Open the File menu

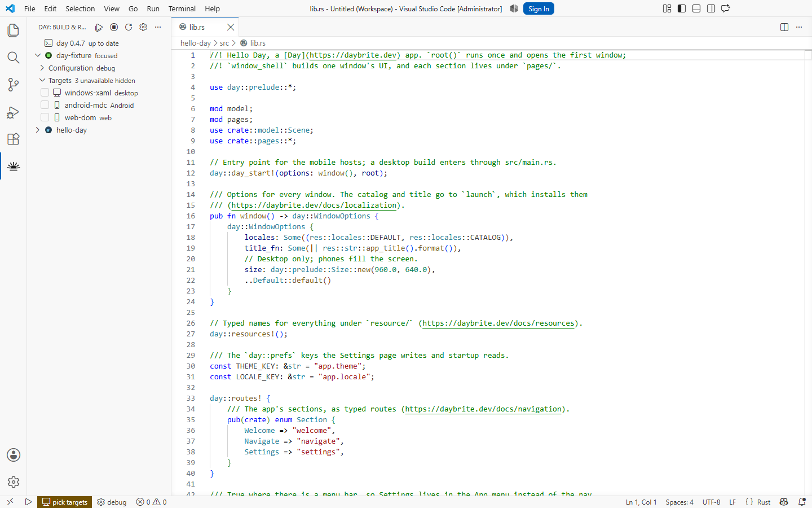30,8
